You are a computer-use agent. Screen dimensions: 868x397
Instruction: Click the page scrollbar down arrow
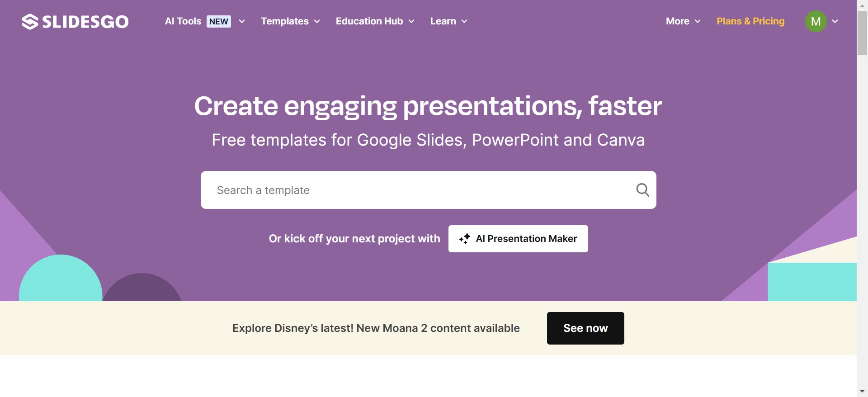pos(862,391)
